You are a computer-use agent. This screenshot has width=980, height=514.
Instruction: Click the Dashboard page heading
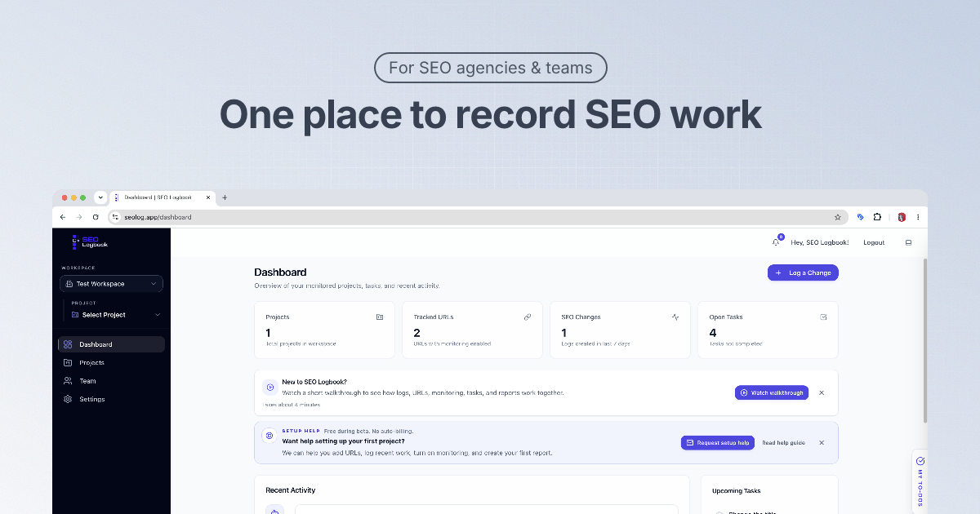point(280,273)
